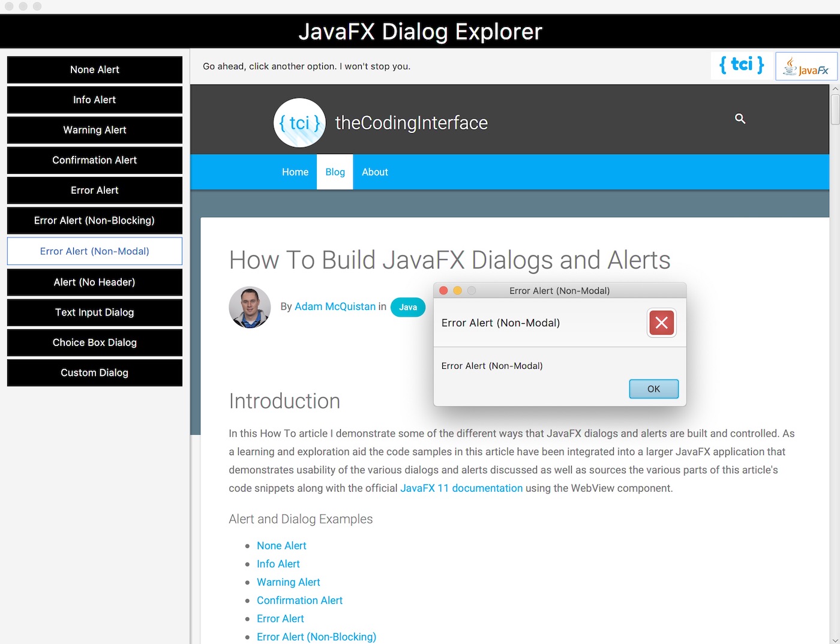
Task: Click the Java category badge
Action: 407,307
